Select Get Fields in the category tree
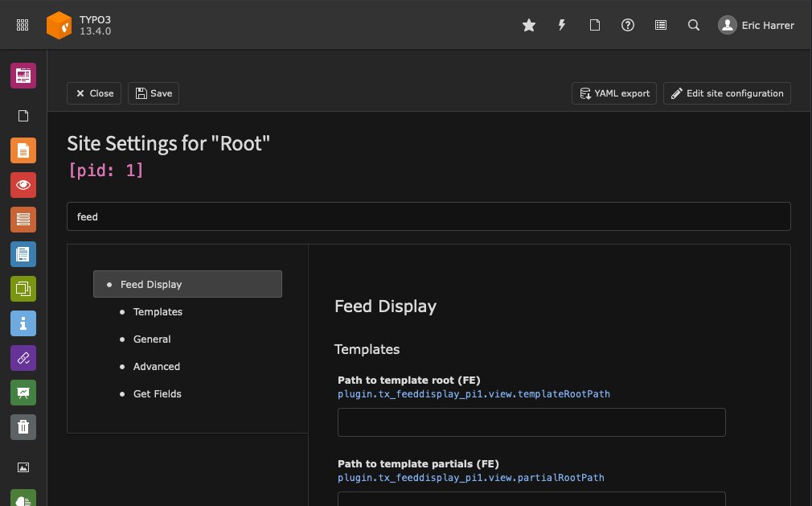The width and height of the screenshot is (812, 506). click(157, 394)
